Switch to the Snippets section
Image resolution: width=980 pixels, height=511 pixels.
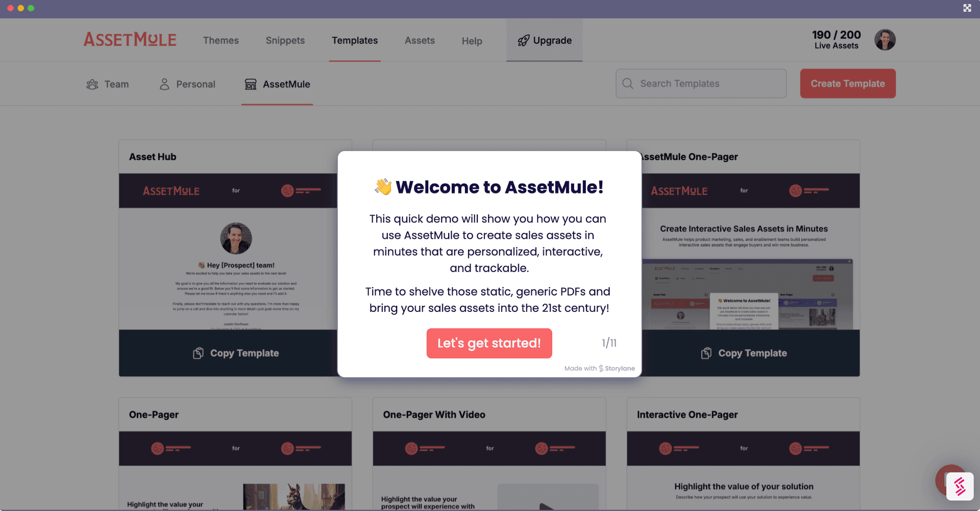point(285,40)
